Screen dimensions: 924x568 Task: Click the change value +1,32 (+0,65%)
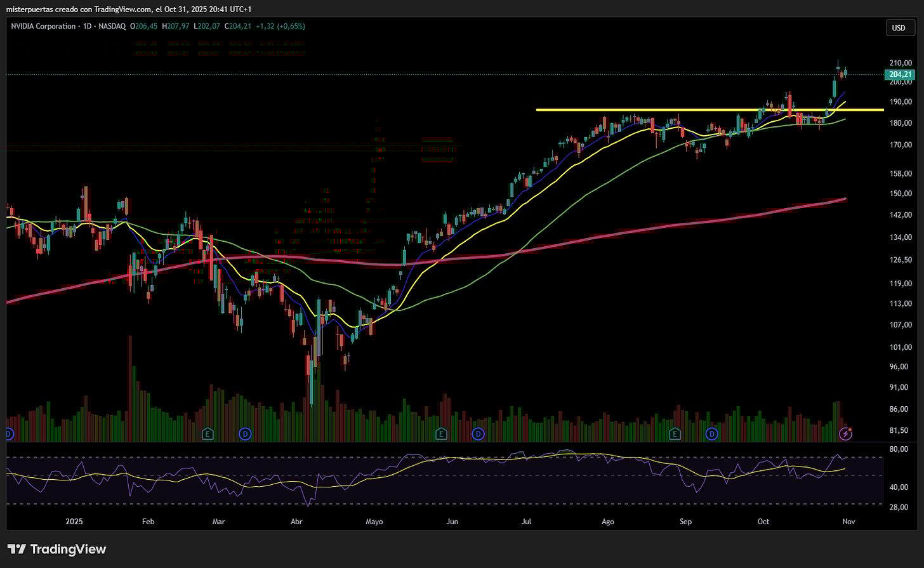[x=280, y=27]
